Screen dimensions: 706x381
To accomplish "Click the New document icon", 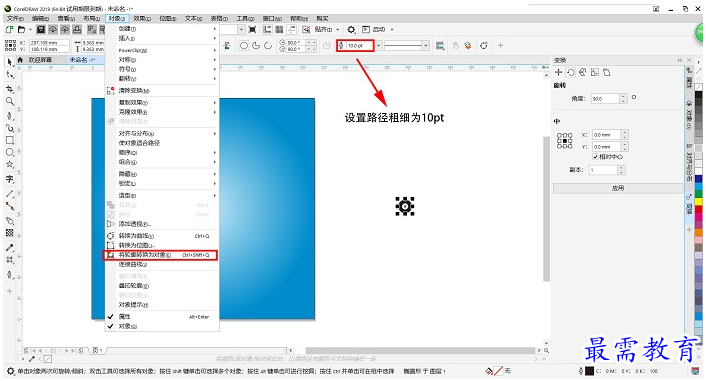I will click(x=9, y=30).
